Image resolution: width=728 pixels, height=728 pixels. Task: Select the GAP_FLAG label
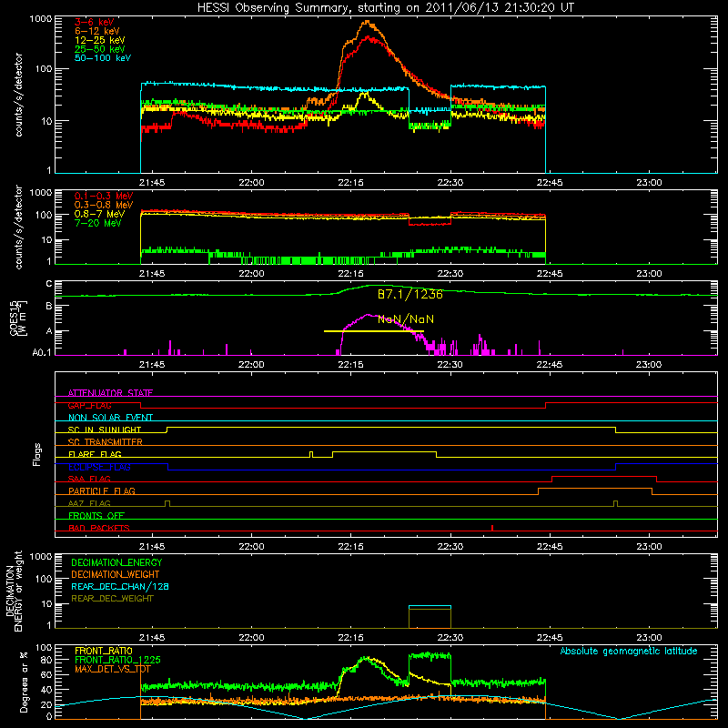pyautogui.click(x=89, y=405)
